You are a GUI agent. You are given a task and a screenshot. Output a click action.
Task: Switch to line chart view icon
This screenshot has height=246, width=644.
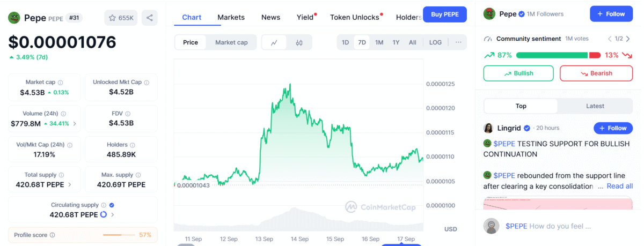click(x=274, y=42)
